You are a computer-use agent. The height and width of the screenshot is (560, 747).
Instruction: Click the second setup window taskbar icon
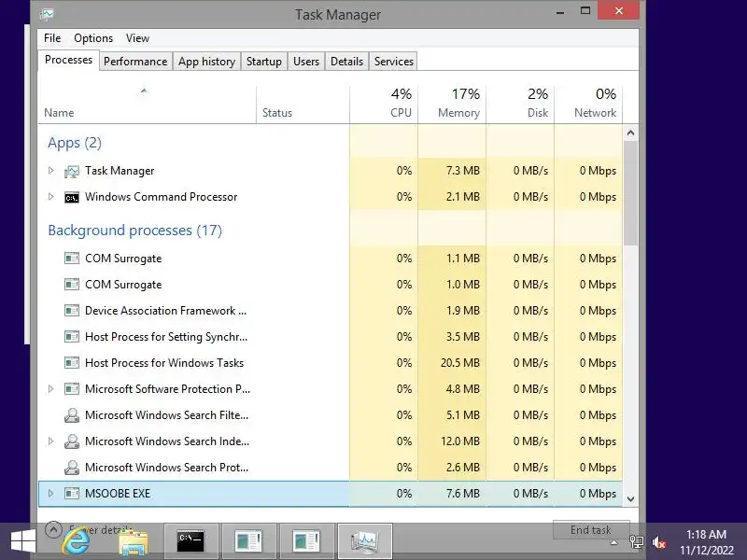click(307, 541)
